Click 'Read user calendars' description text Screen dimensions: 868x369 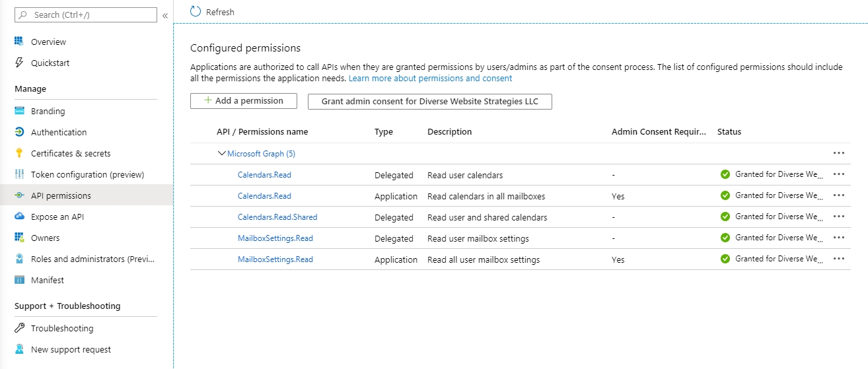465,175
